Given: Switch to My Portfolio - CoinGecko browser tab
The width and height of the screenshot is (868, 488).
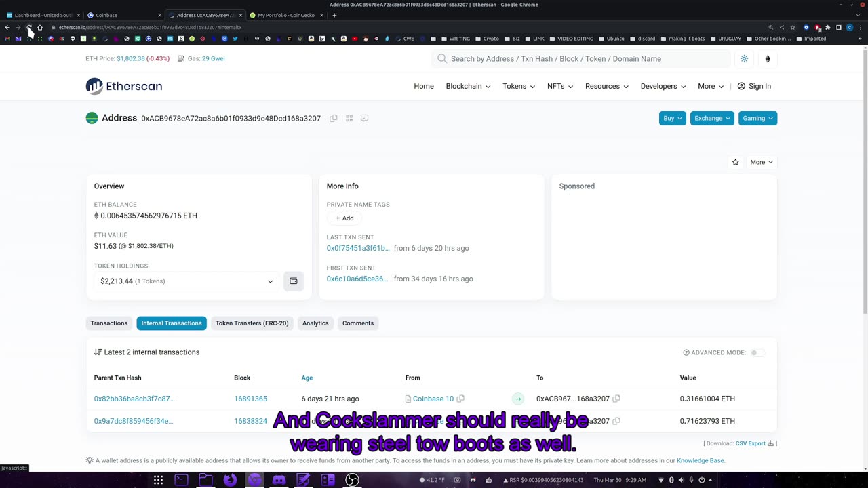Looking at the screenshot, I should point(286,15).
